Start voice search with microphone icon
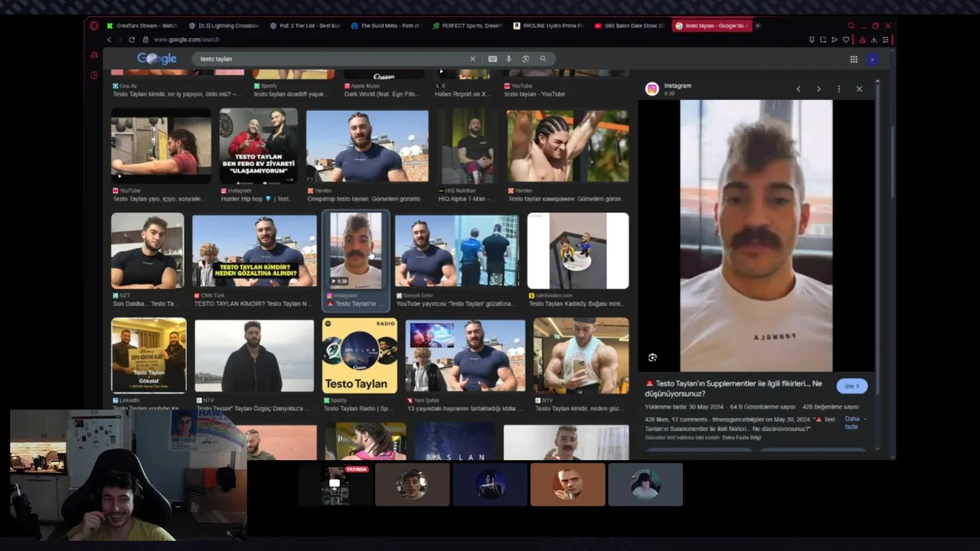 pos(508,59)
